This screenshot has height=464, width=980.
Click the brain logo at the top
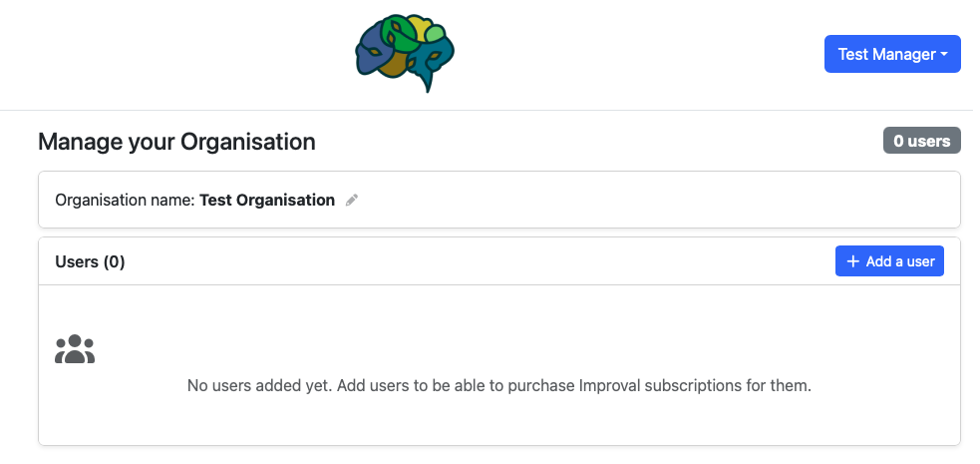tap(405, 54)
